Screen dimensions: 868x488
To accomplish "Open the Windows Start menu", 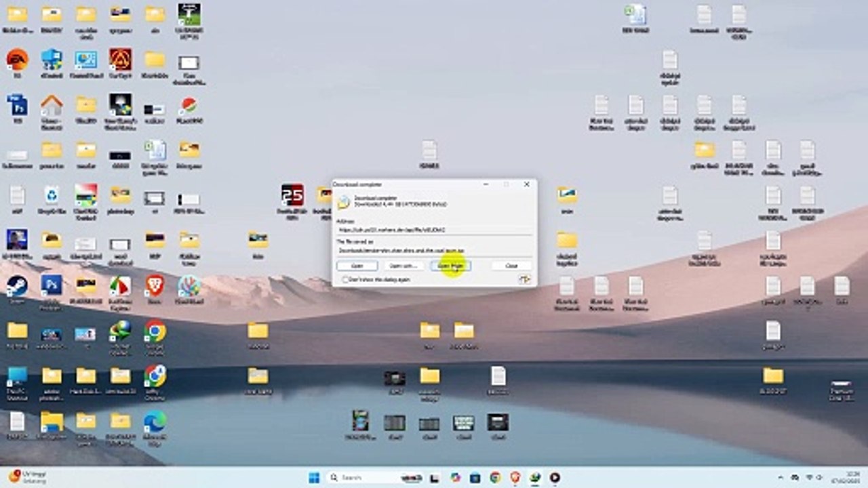I will 315,477.
